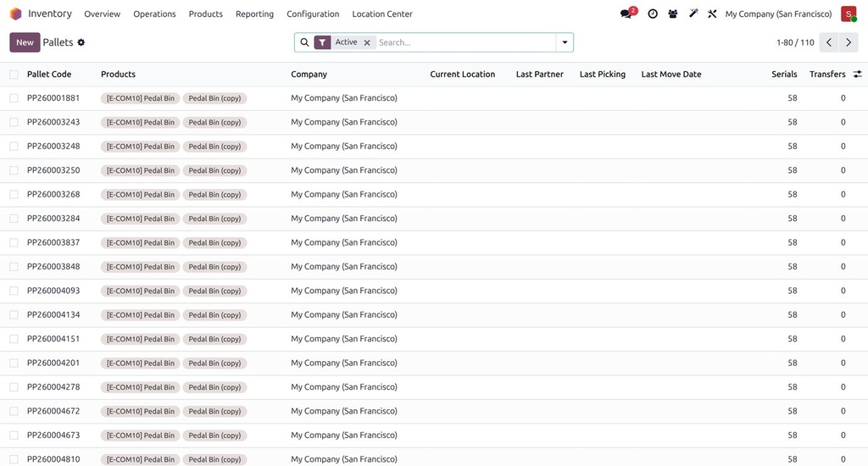The width and height of the screenshot is (868, 466).
Task: Click Serials value 58 in row PP260003284
Action: click(793, 219)
